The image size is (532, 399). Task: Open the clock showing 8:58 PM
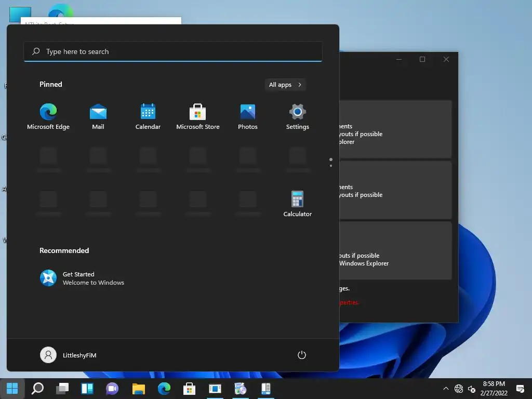point(494,389)
